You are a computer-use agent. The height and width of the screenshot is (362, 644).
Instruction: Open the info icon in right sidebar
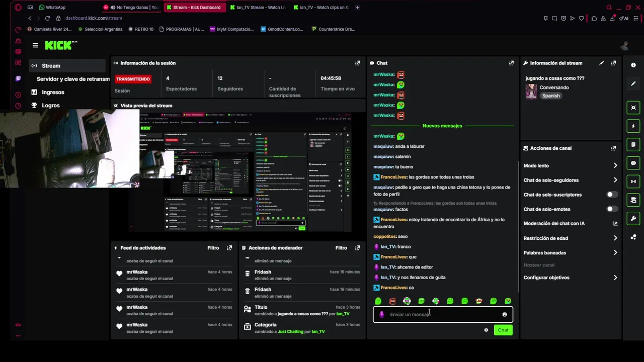(x=633, y=65)
